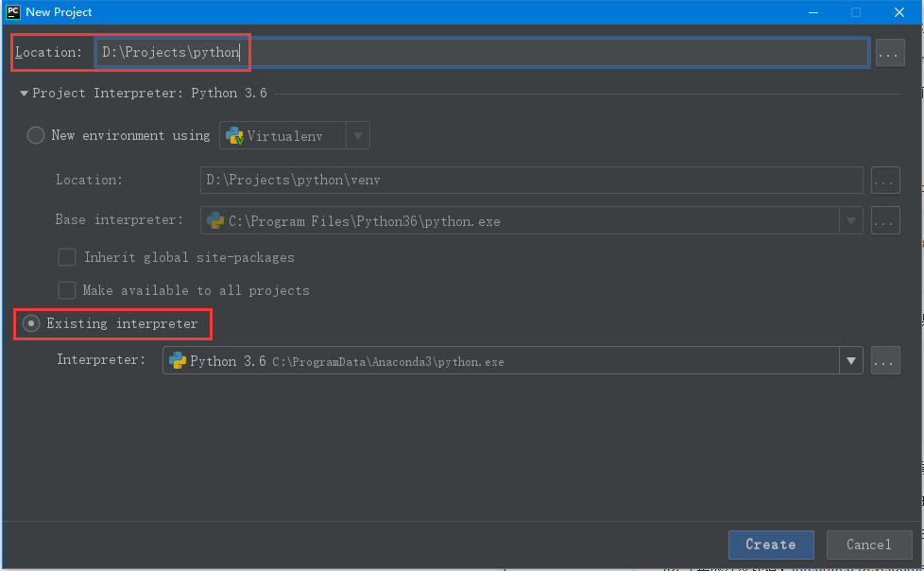Click the venv Location path field
This screenshot has width=924, height=571.
coord(529,180)
